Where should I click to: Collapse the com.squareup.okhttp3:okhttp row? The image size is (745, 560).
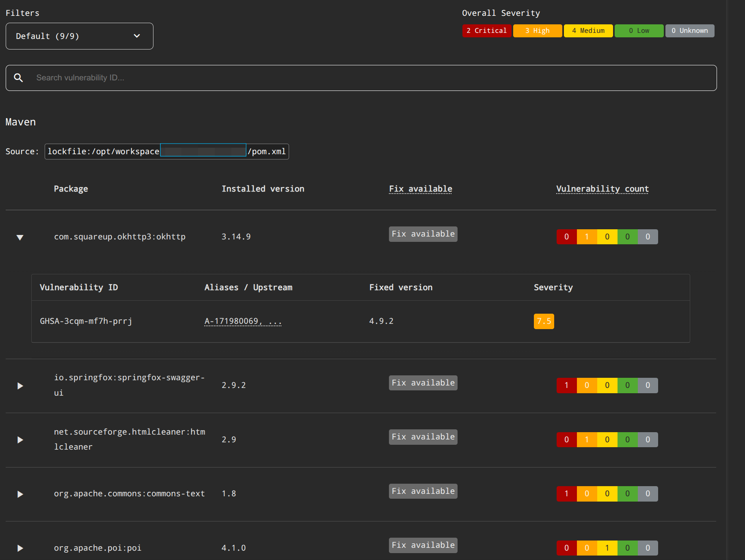pyautogui.click(x=20, y=237)
